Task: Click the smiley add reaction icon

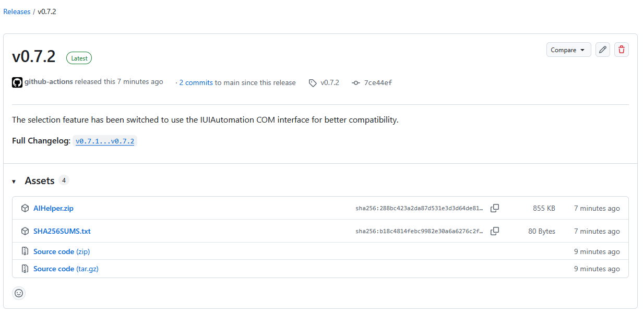Action: pos(19,293)
